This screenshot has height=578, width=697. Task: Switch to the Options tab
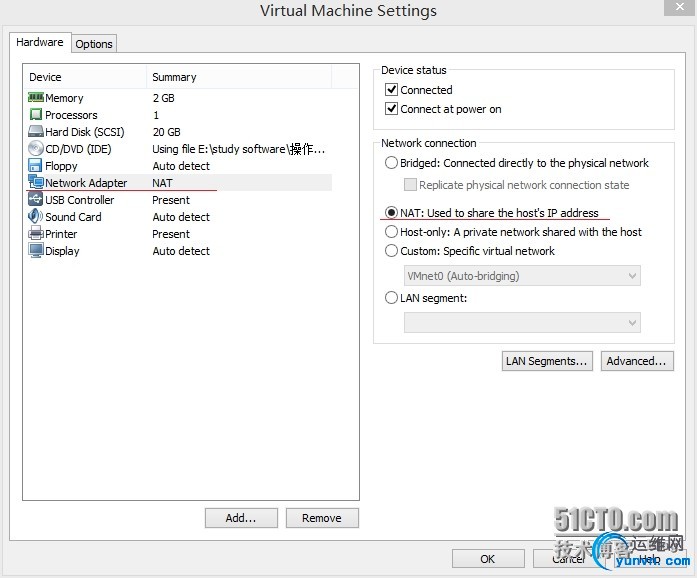(x=94, y=44)
